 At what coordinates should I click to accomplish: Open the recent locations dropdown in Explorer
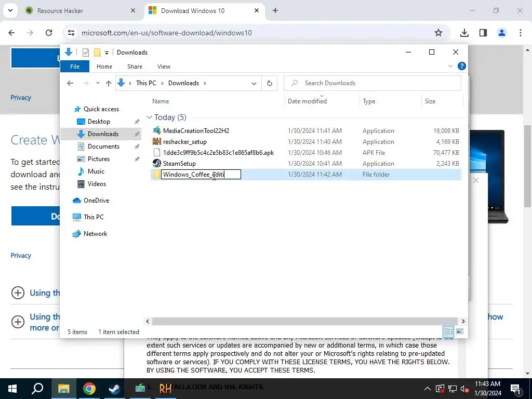(98, 83)
